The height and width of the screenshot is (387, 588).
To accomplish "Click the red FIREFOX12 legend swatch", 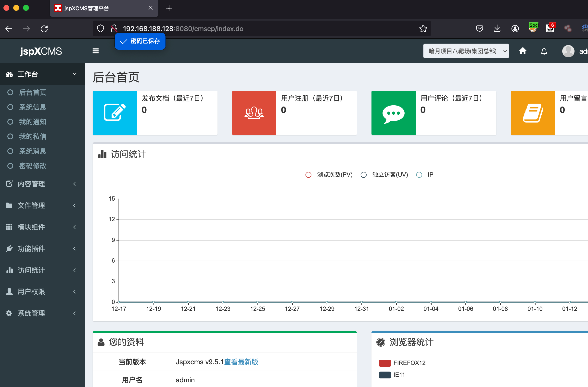I will click(x=385, y=363).
